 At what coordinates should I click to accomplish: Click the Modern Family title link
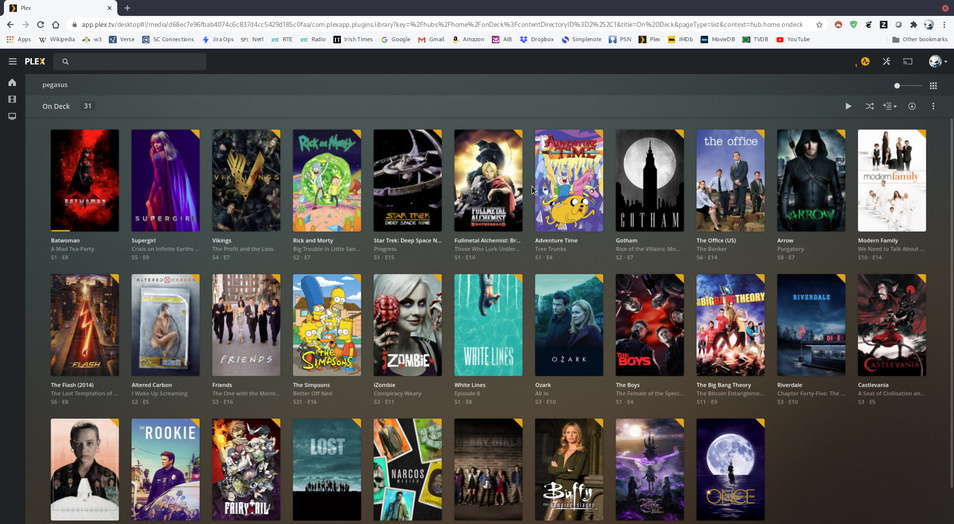tap(878, 240)
